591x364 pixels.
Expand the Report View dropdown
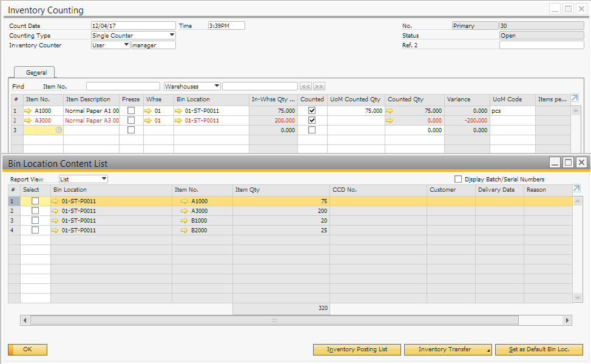tap(104, 179)
